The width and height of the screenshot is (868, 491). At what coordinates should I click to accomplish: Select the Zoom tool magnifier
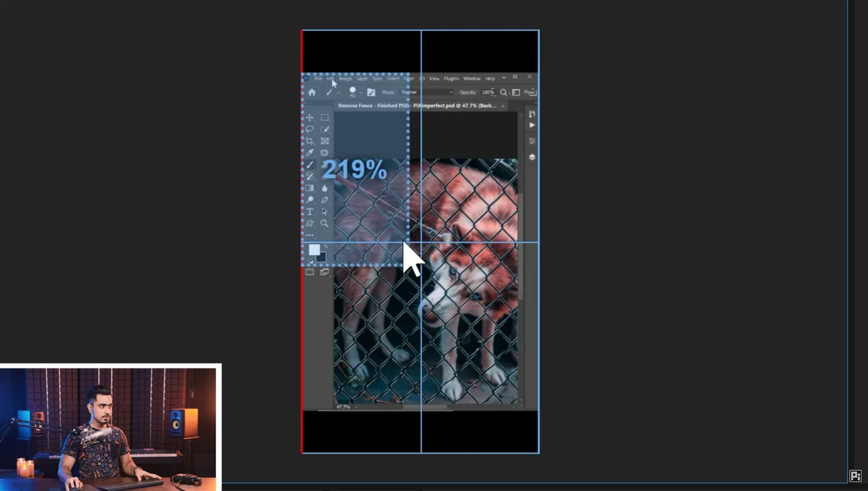point(325,223)
